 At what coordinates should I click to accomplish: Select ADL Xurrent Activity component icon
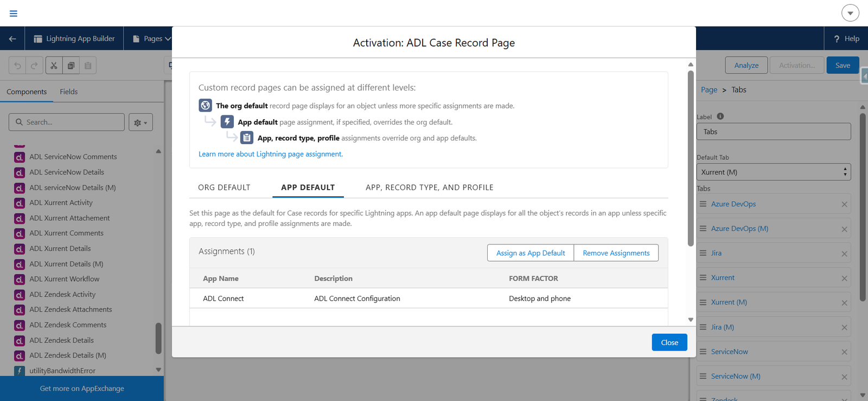[x=20, y=203]
